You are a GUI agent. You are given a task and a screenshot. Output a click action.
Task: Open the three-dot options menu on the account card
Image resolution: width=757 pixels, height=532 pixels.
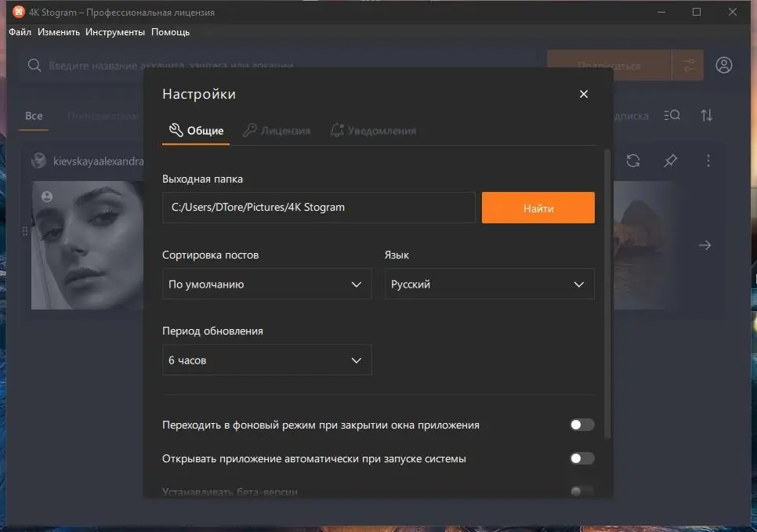click(708, 161)
